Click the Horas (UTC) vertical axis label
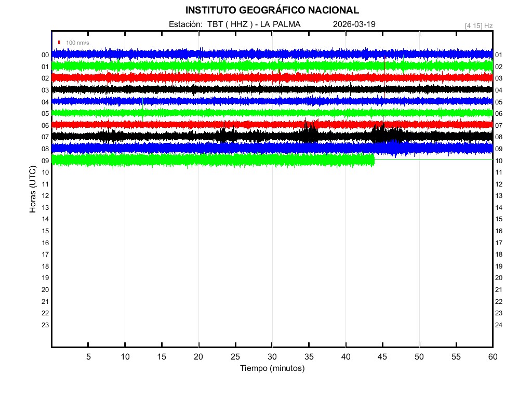Screen dimensions: 532x399 pos(33,189)
